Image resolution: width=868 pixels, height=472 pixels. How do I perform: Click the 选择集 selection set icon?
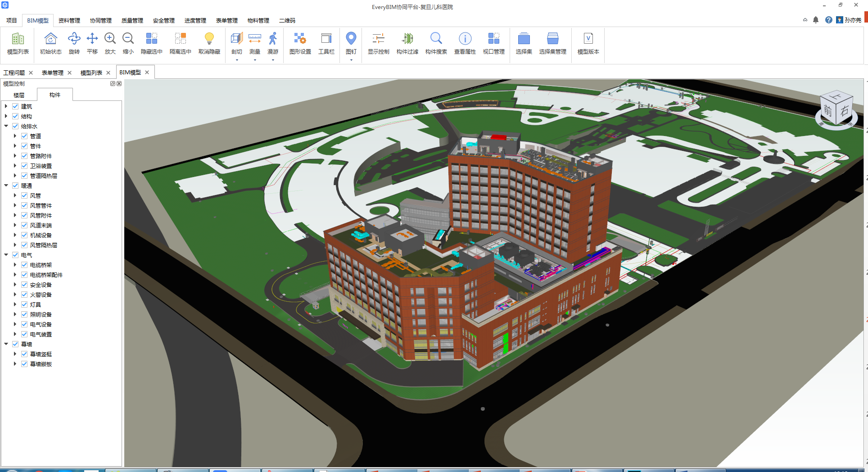coord(524,43)
